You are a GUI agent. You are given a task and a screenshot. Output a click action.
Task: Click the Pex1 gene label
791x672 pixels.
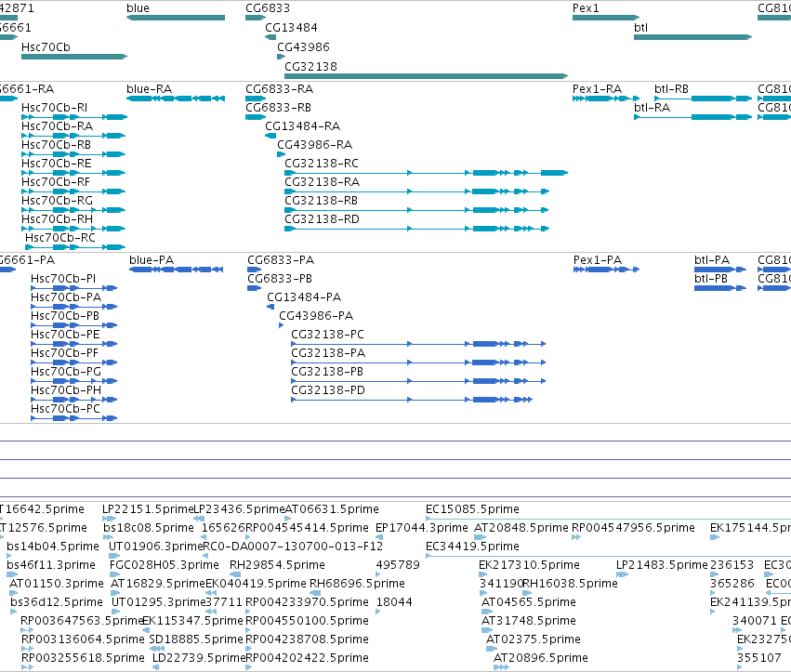tap(586, 8)
